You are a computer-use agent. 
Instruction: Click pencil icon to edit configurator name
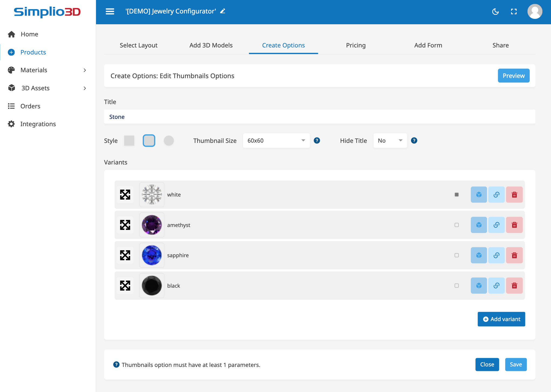[x=223, y=11]
